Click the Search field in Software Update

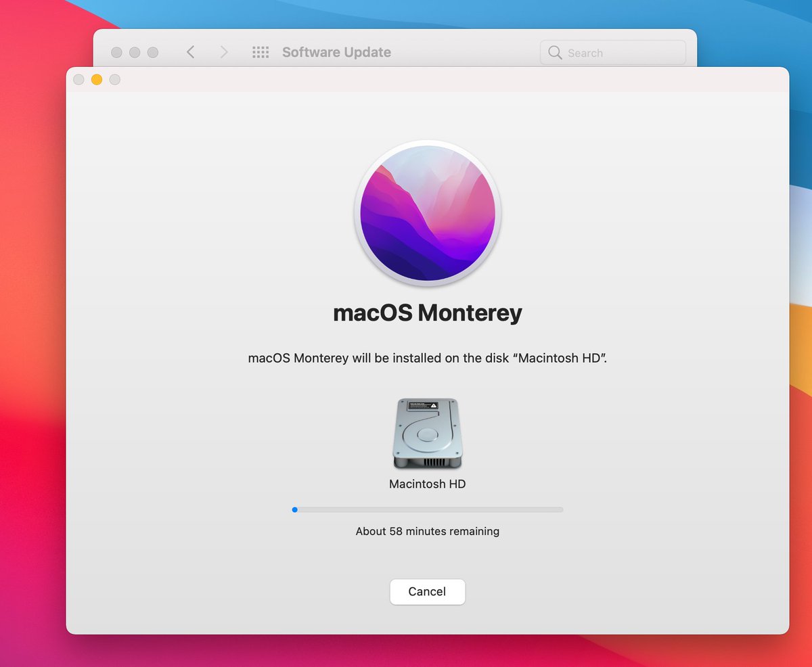coord(612,53)
